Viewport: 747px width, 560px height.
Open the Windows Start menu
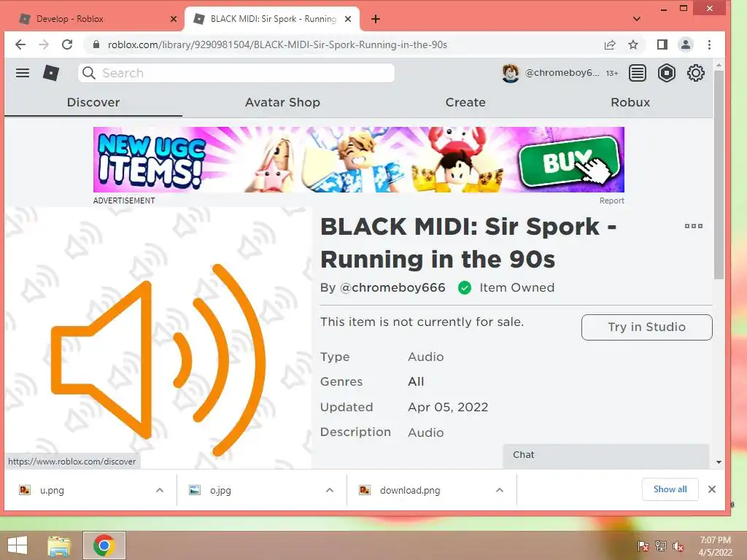(x=18, y=545)
